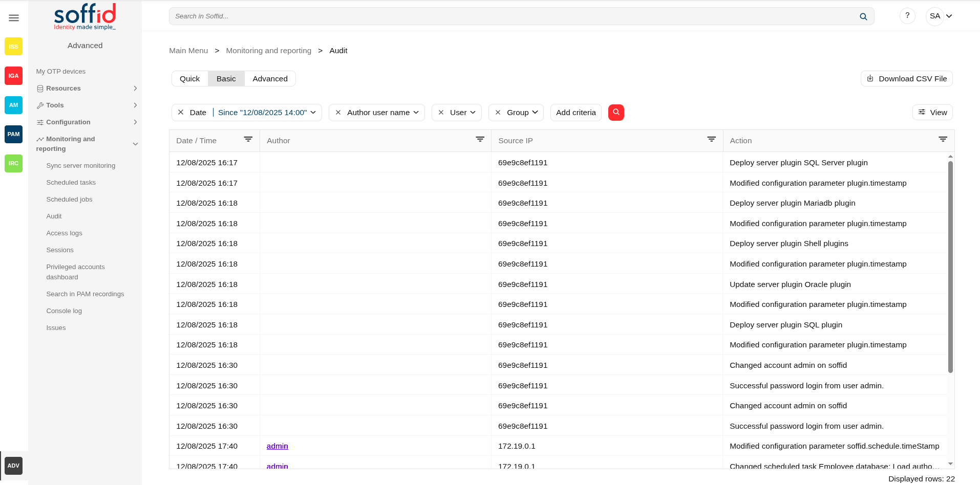
Task: Open Scheduled tasks page
Action: 71,183
